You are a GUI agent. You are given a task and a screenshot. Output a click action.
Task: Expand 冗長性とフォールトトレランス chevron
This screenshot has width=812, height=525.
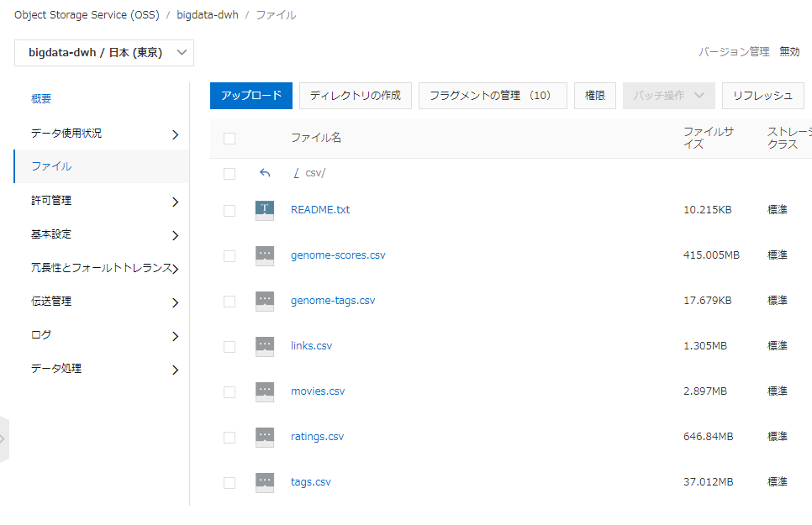point(176,269)
